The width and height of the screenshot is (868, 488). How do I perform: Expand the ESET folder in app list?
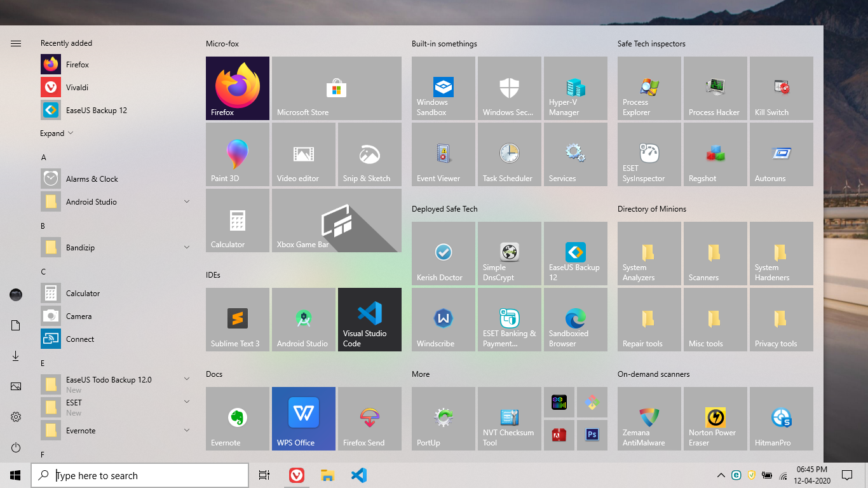coord(187,402)
